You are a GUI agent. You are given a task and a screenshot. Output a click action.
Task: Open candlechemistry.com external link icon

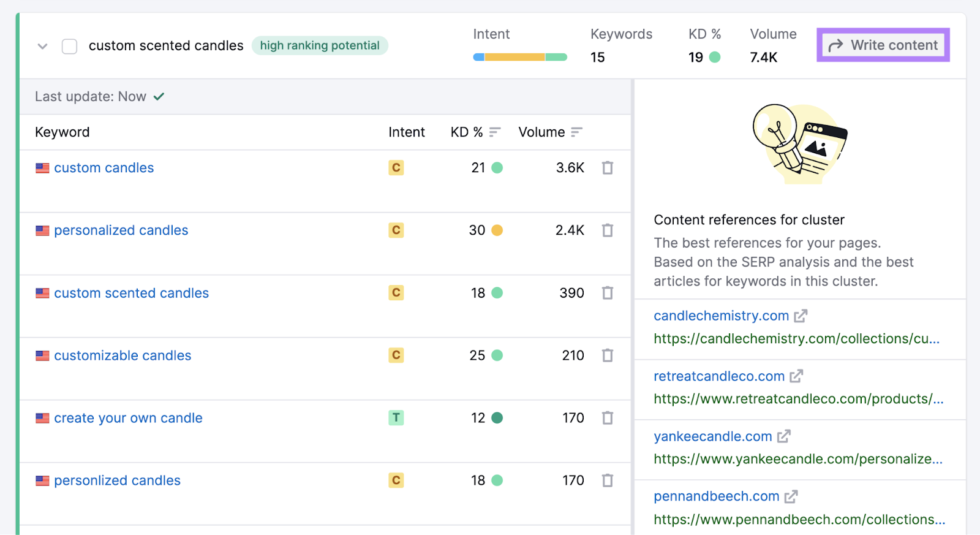[x=801, y=316]
